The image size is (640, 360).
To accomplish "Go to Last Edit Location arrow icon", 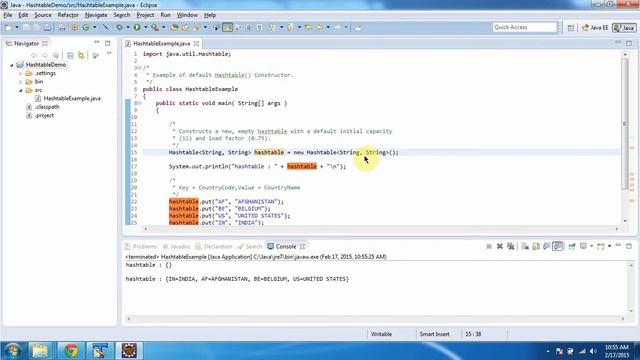I will pyautogui.click(x=309, y=27).
